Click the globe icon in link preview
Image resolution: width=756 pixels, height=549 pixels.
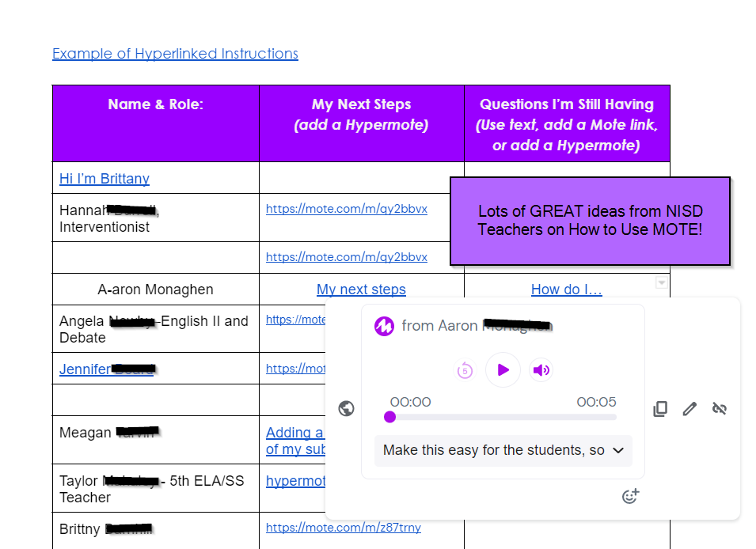pyautogui.click(x=346, y=409)
